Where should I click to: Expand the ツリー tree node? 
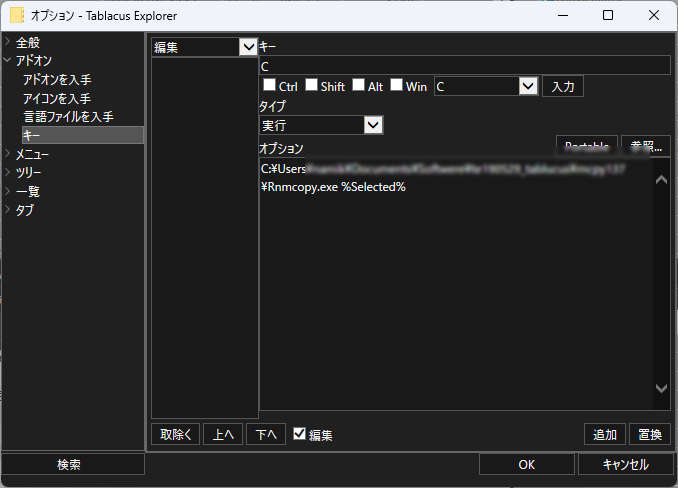[x=7, y=172]
